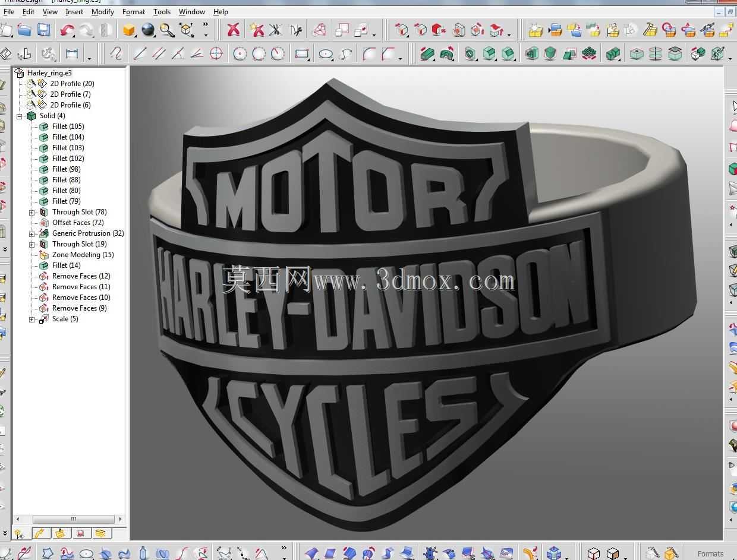Select Fillet (14) in history tree
Screen dimensions: 737x560
(x=67, y=265)
